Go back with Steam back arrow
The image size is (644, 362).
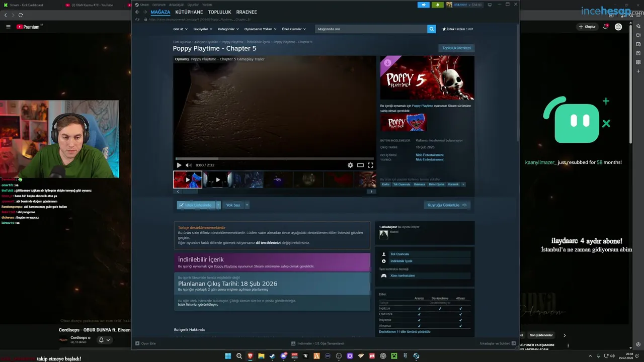click(137, 12)
